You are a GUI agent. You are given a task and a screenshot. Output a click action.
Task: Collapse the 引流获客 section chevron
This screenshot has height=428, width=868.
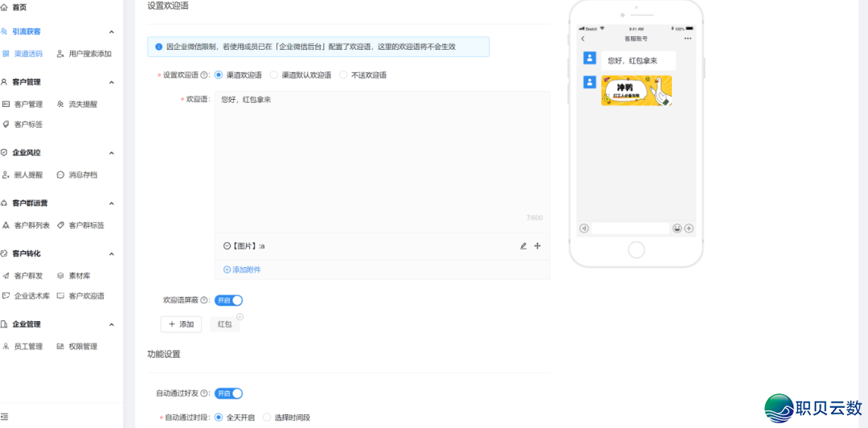click(x=111, y=31)
